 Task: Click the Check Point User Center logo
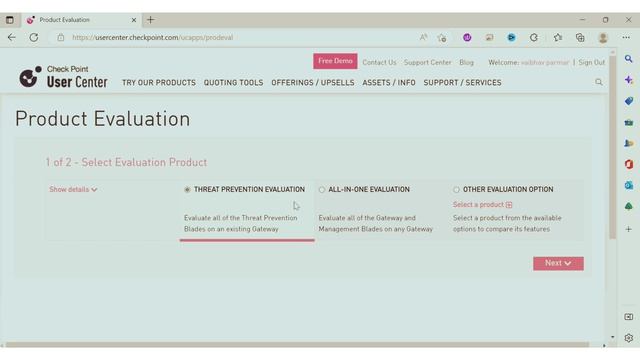(x=63, y=77)
